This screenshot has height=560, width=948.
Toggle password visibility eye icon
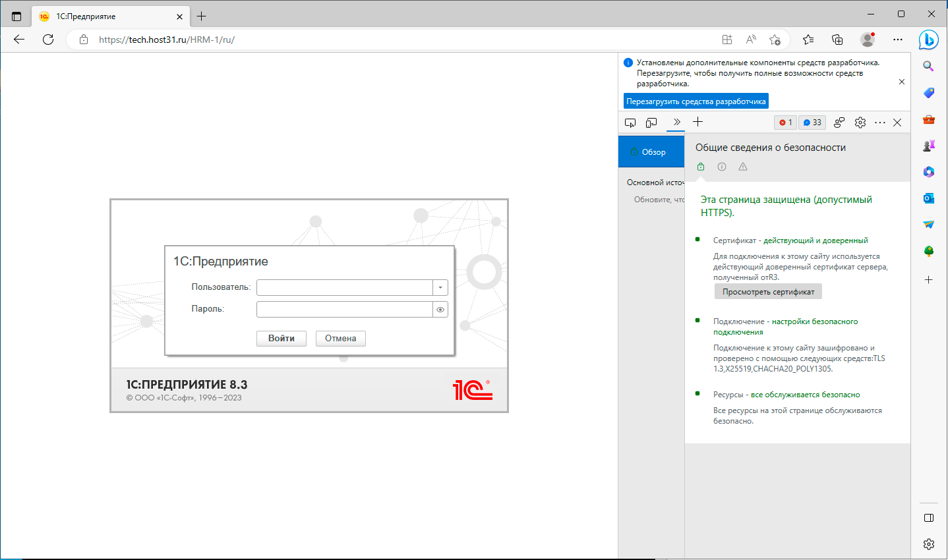pos(440,310)
